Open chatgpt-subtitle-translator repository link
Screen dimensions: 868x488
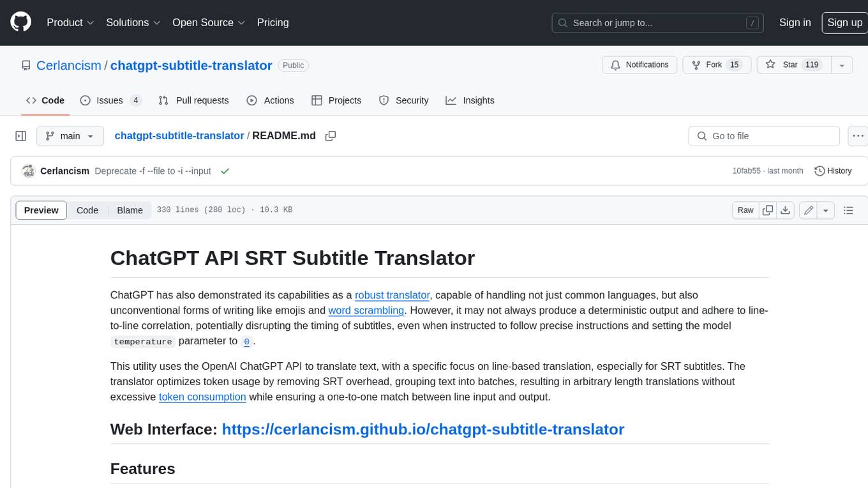click(x=191, y=65)
